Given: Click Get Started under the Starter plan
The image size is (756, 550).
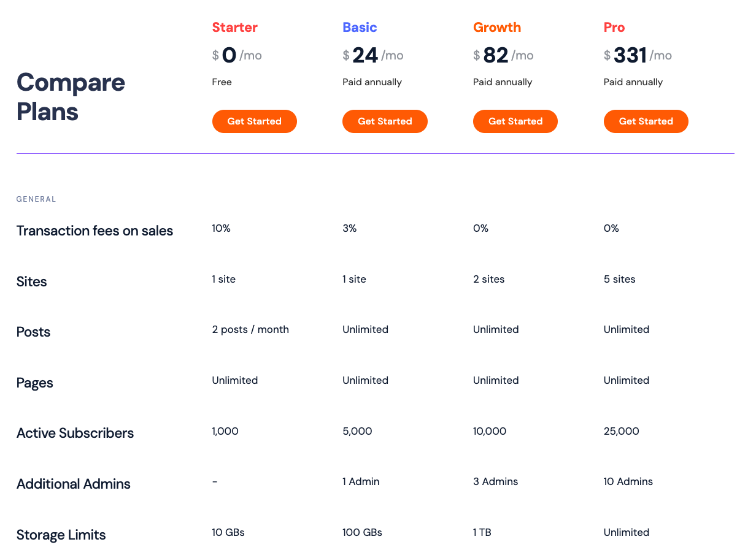Looking at the screenshot, I should pyautogui.click(x=254, y=121).
